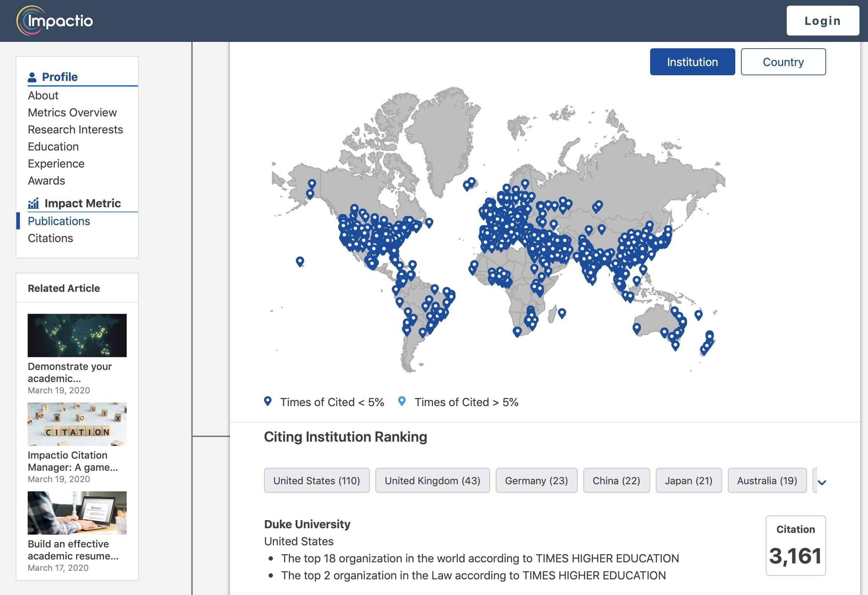Switch map view to Country

click(783, 62)
